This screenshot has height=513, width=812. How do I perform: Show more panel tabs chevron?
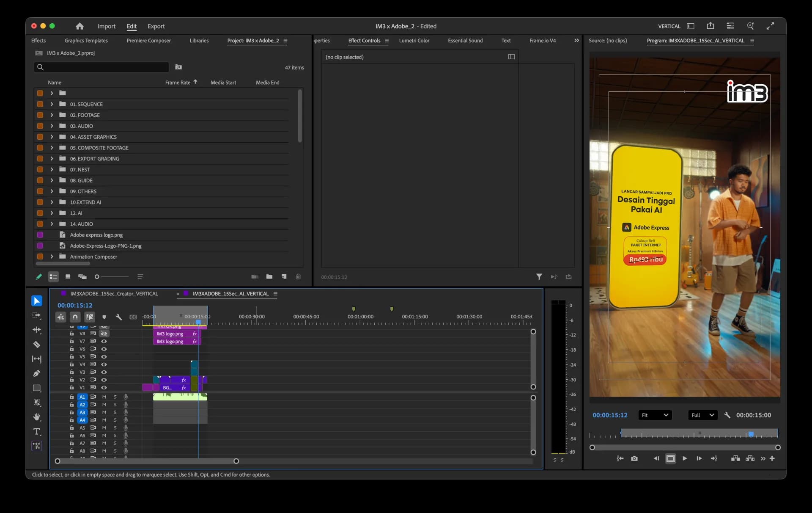coord(576,41)
